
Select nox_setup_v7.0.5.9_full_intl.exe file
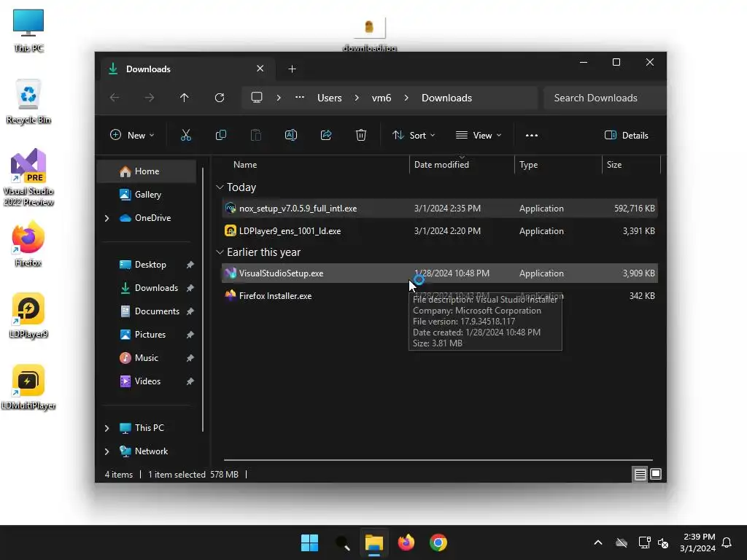tap(439, 209)
